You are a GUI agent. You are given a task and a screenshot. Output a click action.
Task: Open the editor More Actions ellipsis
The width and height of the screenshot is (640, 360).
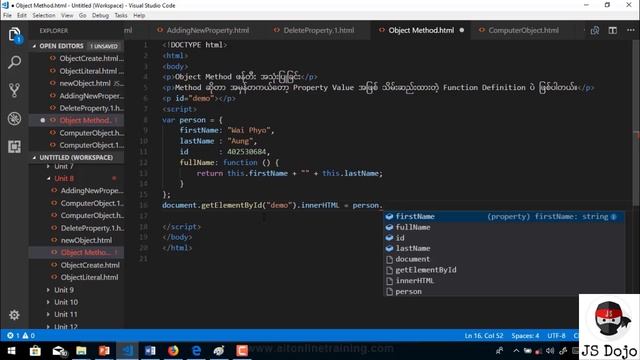631,30
